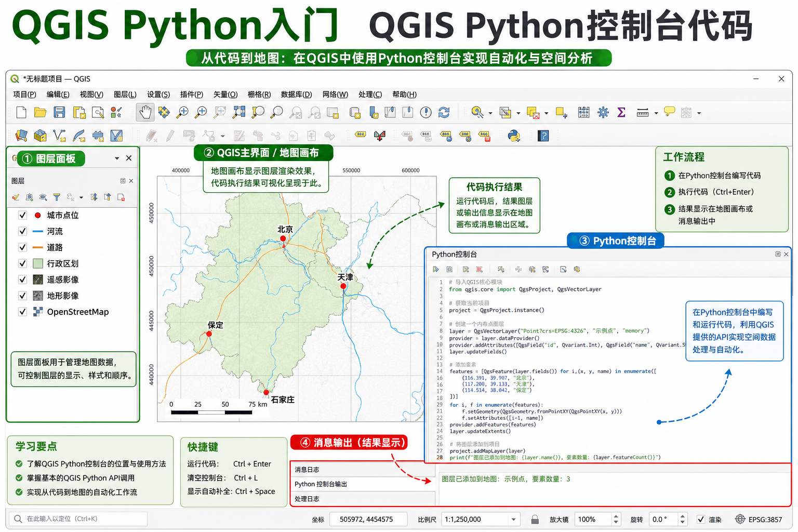Create a new project with the blank page icon
798x532 pixels.
(21, 112)
